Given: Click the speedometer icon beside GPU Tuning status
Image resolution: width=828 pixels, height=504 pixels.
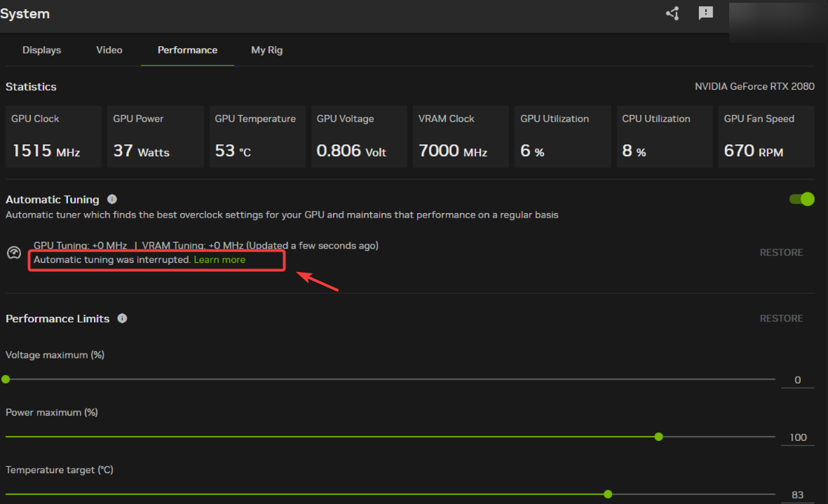Looking at the screenshot, I should click(x=14, y=253).
